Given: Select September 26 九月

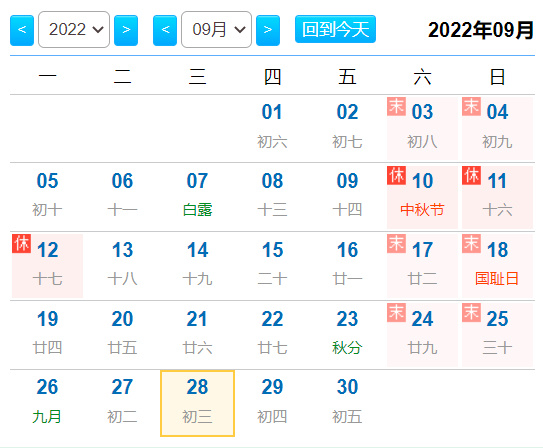Looking at the screenshot, I should [47, 403].
